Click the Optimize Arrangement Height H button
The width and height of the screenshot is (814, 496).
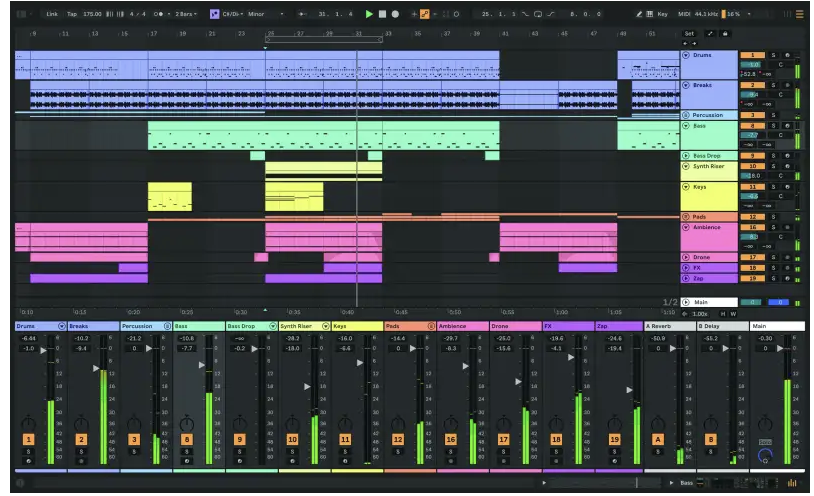[723, 314]
